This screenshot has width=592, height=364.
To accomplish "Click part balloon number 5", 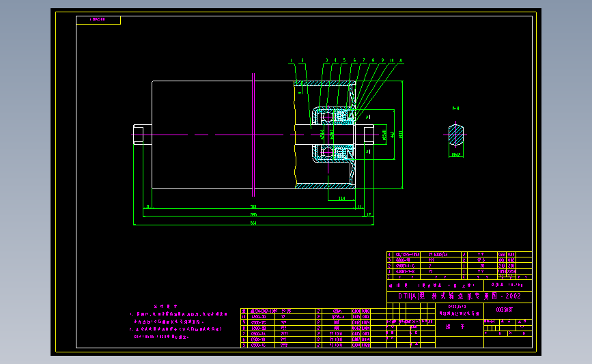I will coord(344,60).
